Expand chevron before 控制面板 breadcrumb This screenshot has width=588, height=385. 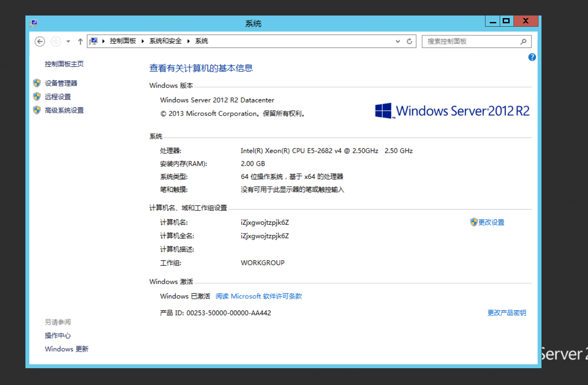pyautogui.click(x=103, y=41)
